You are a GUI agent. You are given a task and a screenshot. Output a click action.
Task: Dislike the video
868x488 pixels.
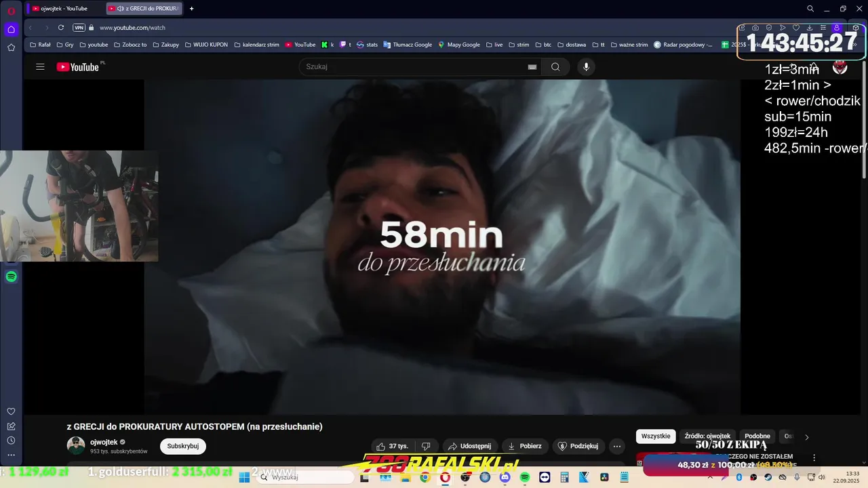click(426, 446)
